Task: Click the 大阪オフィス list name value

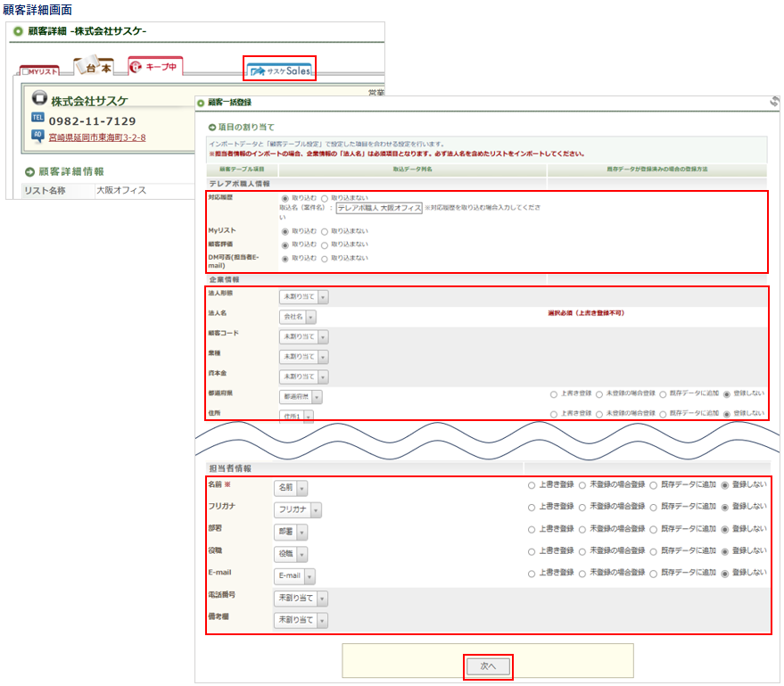Action: pos(121,191)
